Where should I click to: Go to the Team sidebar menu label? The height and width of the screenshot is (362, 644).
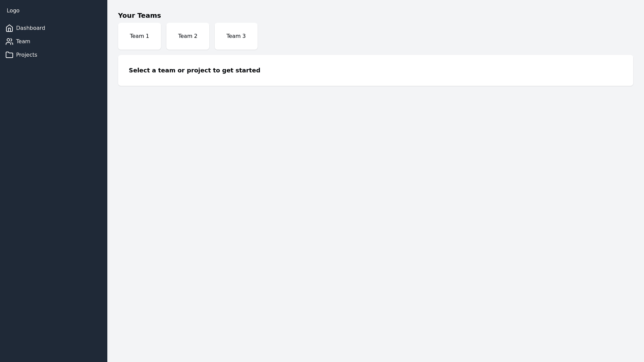pos(23,42)
